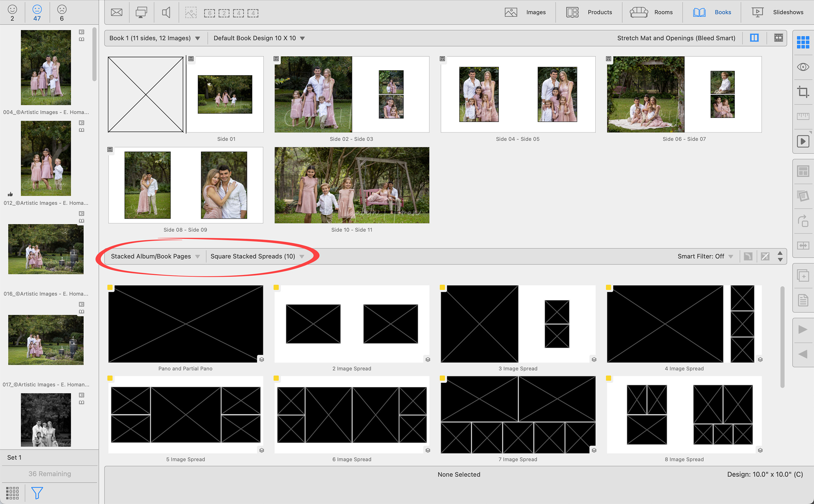
Task: Click yellow marker on Pano template
Action: pyautogui.click(x=110, y=287)
